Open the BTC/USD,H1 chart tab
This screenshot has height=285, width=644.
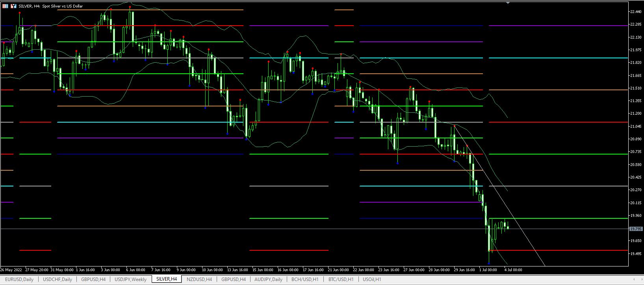[341, 279]
